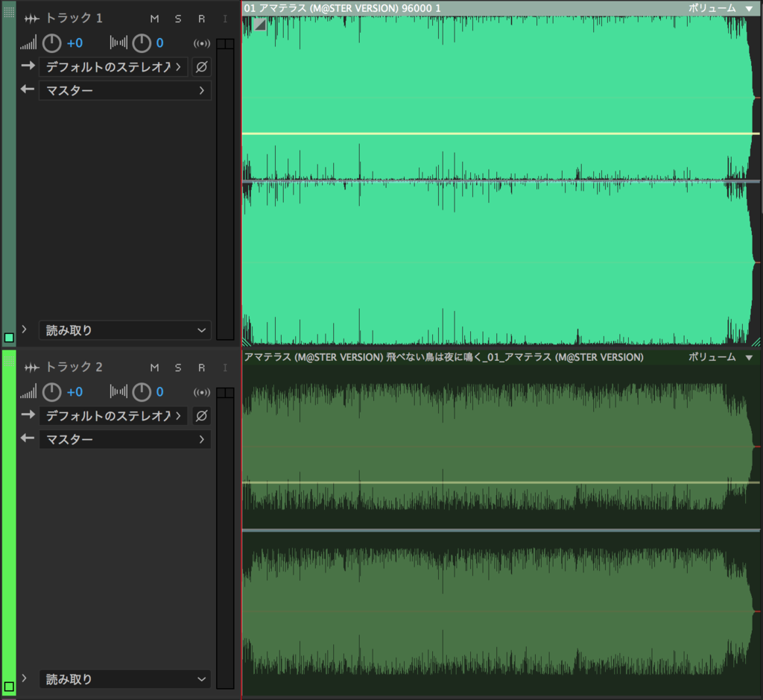Select the トラック 2 name label
763x700 pixels.
pos(74,368)
